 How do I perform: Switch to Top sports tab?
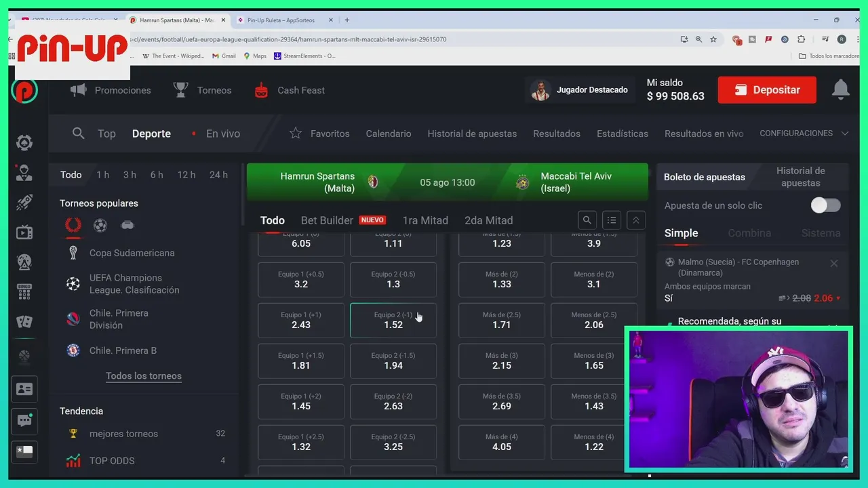[106, 134]
